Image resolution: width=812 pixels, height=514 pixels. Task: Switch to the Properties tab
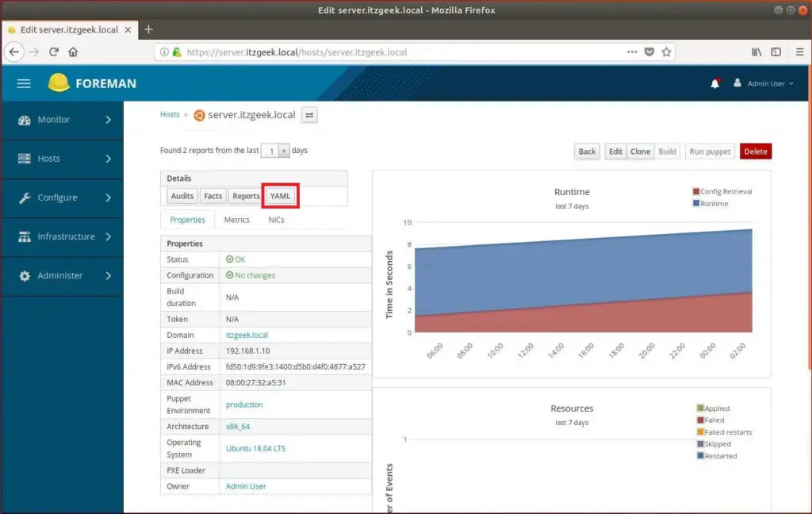point(187,220)
